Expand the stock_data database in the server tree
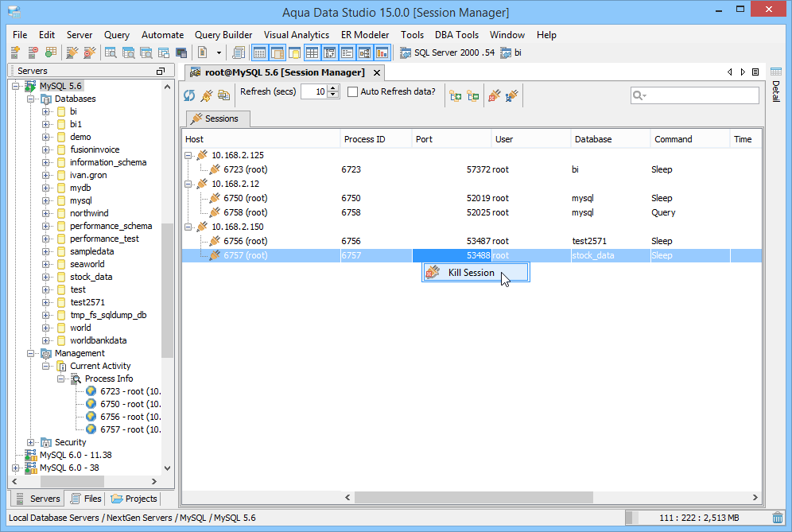This screenshot has width=792, height=532. [x=46, y=277]
